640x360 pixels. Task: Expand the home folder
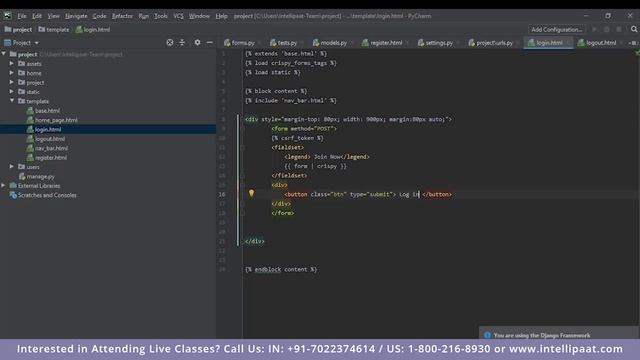12,73
